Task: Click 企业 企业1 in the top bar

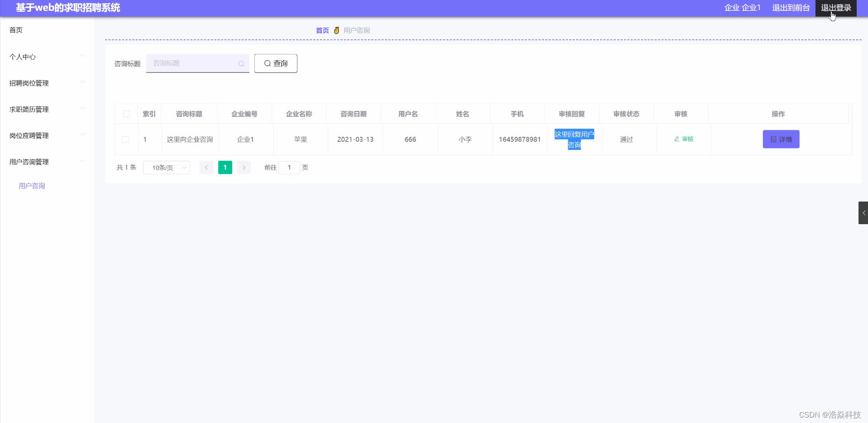Action: point(742,8)
